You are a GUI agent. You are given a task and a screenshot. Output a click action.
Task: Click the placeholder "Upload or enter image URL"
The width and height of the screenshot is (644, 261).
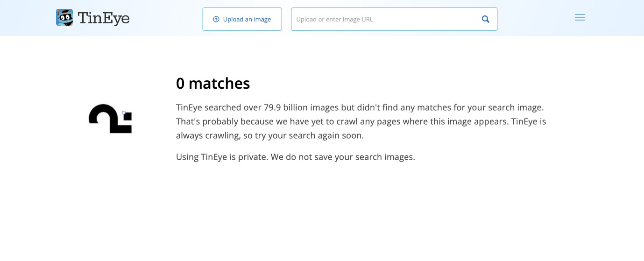pyautogui.click(x=334, y=20)
